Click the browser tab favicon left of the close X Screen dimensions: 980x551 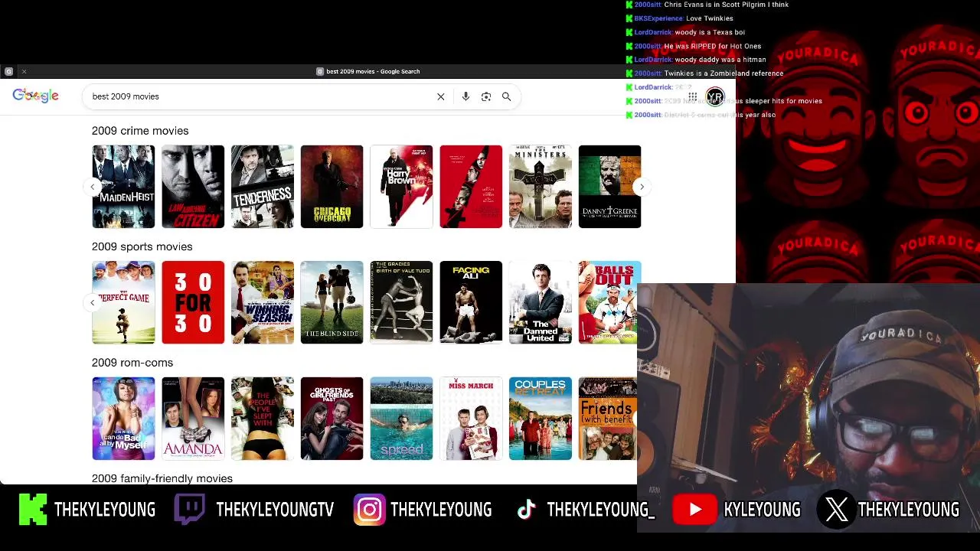[8, 71]
